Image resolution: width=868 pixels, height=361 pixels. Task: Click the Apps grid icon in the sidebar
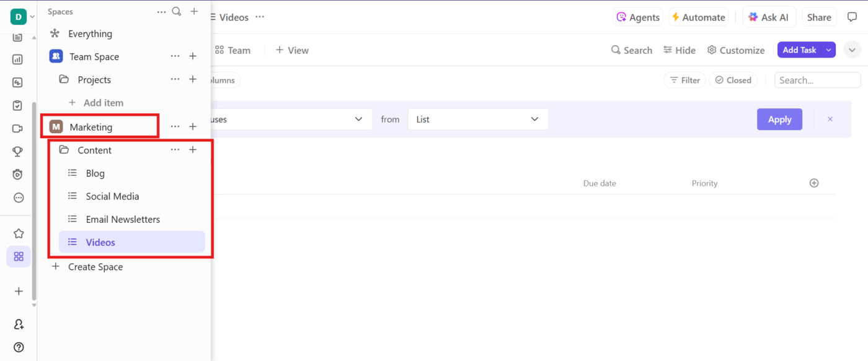[x=18, y=256]
